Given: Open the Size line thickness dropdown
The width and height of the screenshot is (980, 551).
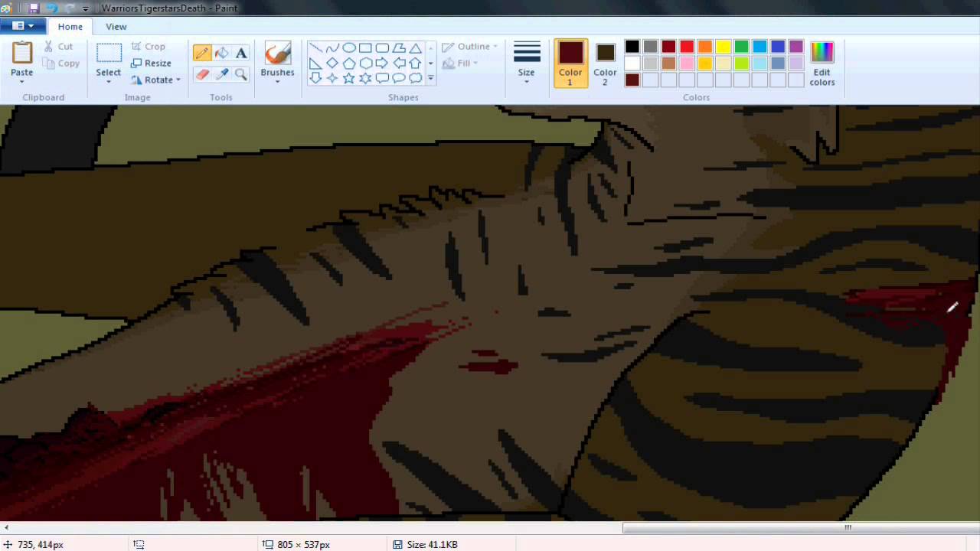Looking at the screenshot, I should point(526,62).
